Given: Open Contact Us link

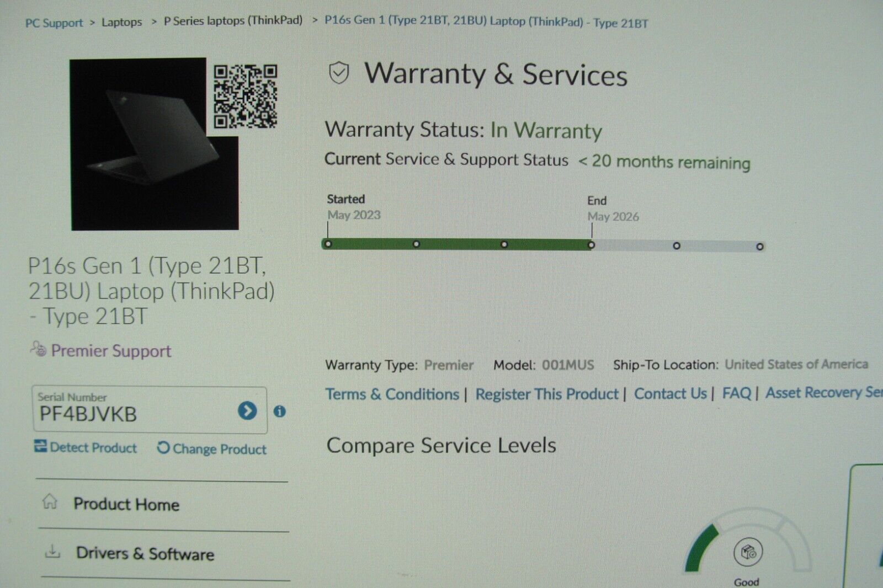Looking at the screenshot, I should [x=670, y=393].
